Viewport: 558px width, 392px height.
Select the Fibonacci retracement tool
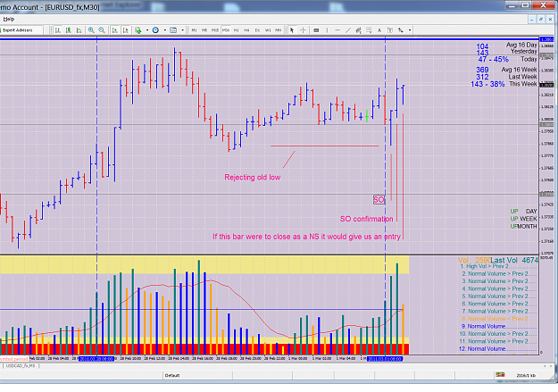tap(369, 30)
